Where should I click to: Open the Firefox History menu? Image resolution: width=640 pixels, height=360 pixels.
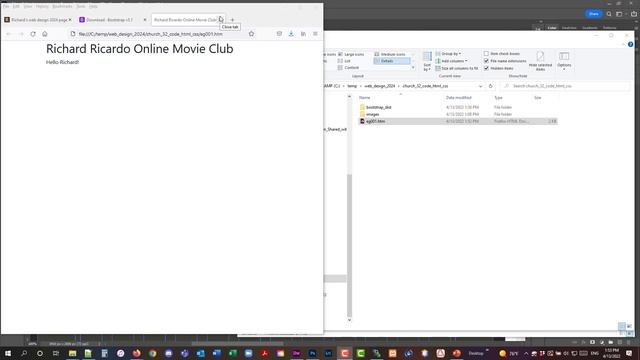pyautogui.click(x=42, y=7)
